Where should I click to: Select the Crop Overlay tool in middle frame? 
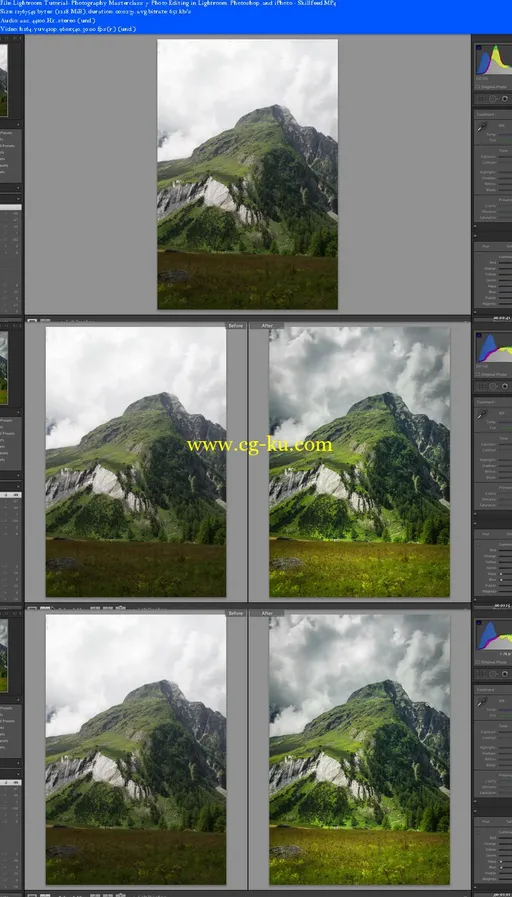[x=481, y=386]
